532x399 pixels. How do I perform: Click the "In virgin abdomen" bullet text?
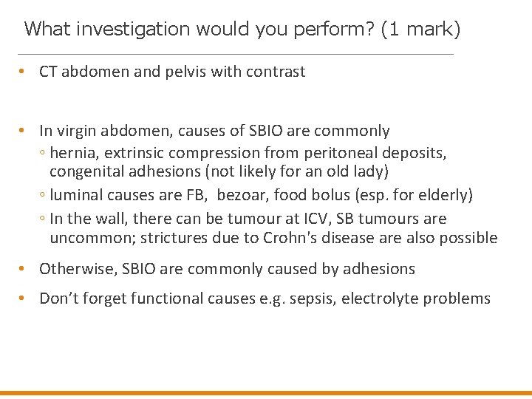214,131
